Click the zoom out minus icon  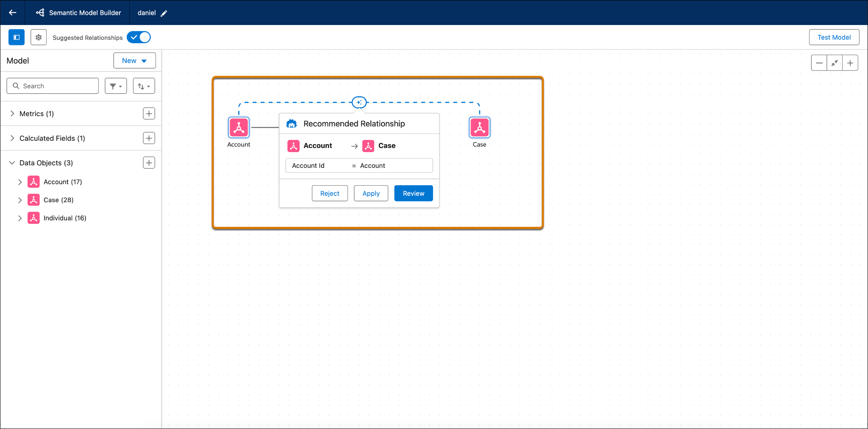pyautogui.click(x=819, y=63)
